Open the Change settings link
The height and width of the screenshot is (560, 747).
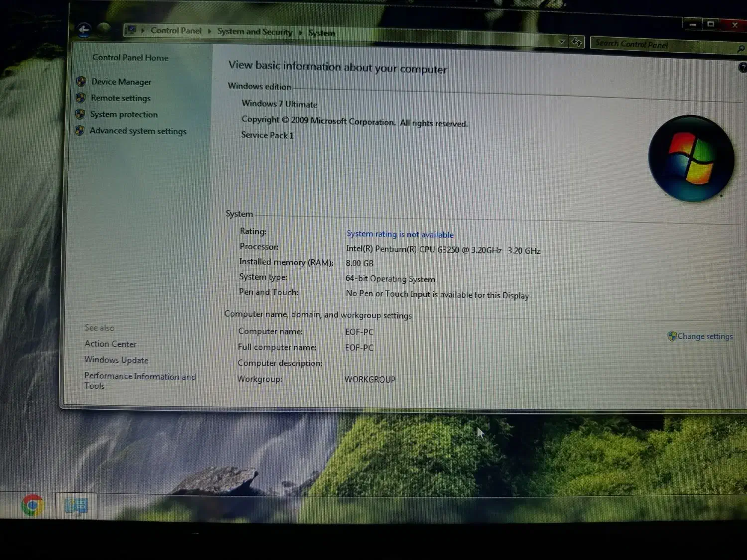[704, 336]
